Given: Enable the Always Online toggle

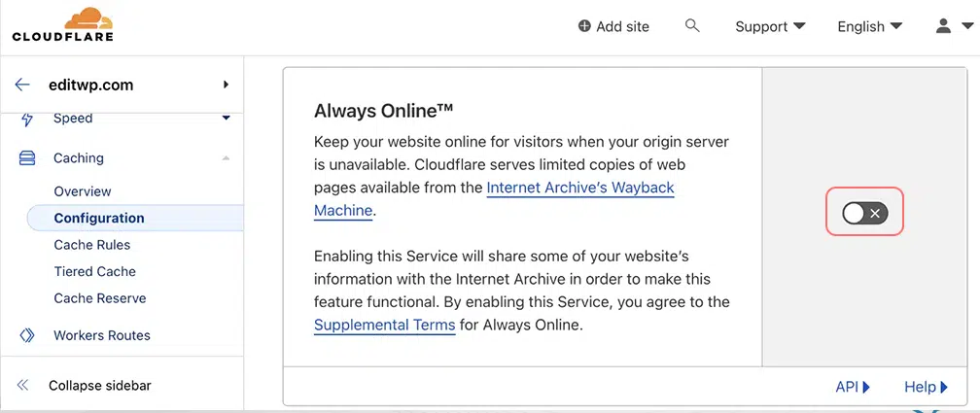Looking at the screenshot, I should [864, 213].
